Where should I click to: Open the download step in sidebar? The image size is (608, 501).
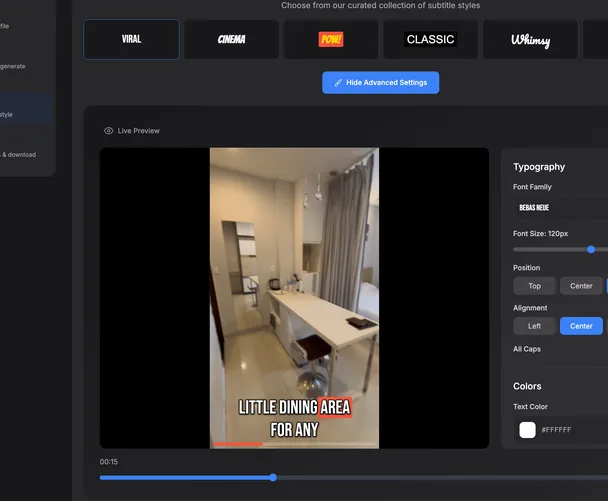pos(18,154)
